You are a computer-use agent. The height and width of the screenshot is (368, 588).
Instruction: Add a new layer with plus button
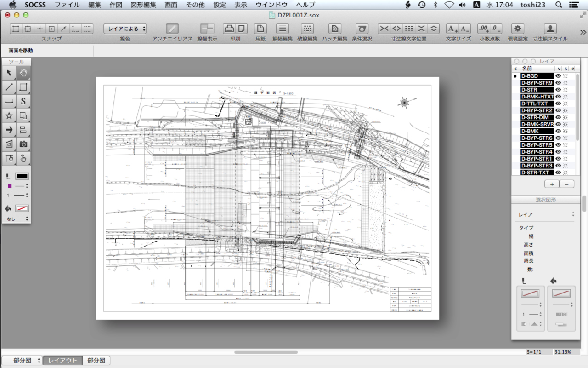tap(552, 184)
